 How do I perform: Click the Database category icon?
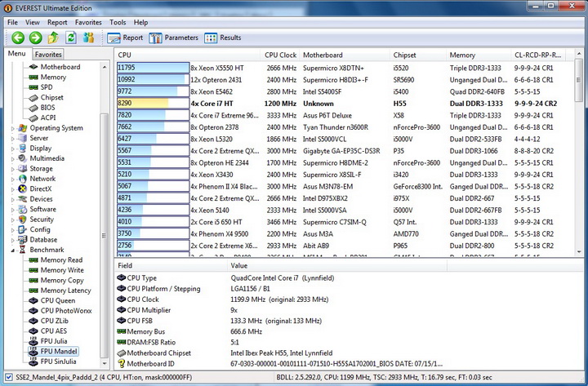point(23,239)
